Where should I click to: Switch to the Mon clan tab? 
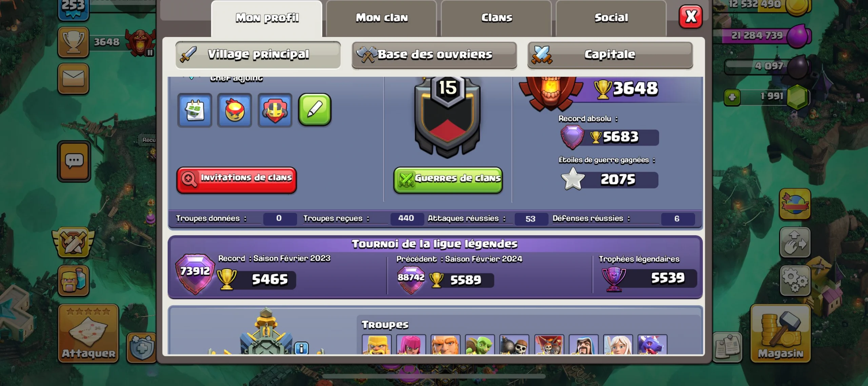(x=381, y=18)
